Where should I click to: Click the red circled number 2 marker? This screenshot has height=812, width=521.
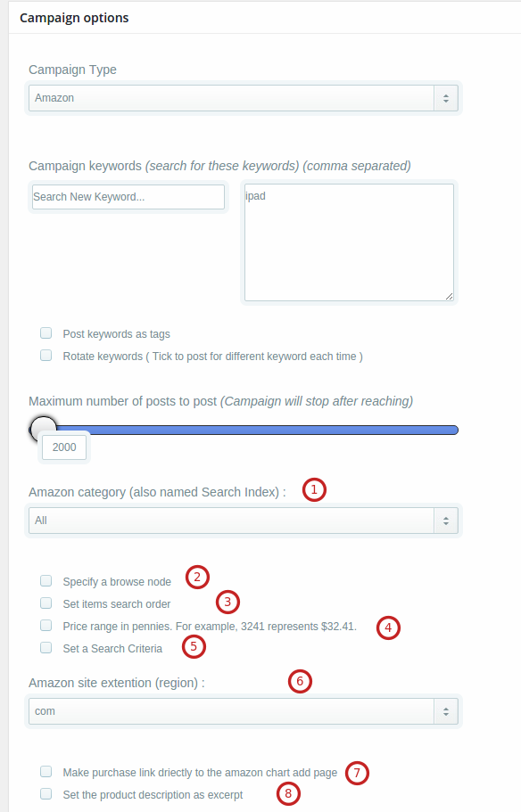(x=197, y=577)
